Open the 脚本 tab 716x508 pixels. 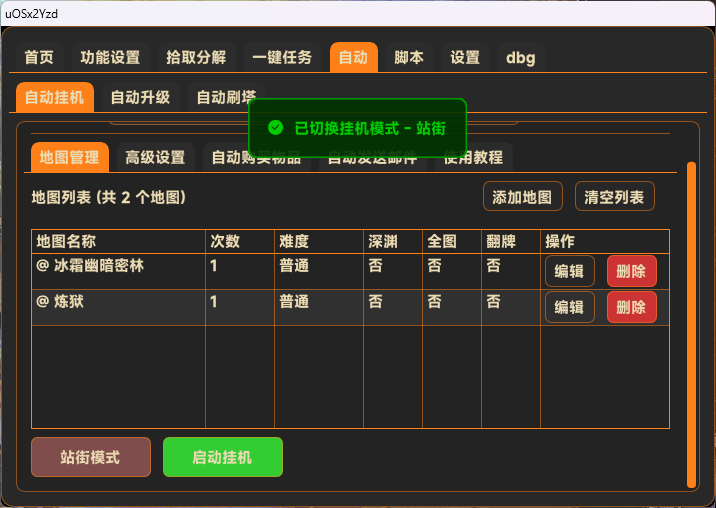tap(408, 57)
